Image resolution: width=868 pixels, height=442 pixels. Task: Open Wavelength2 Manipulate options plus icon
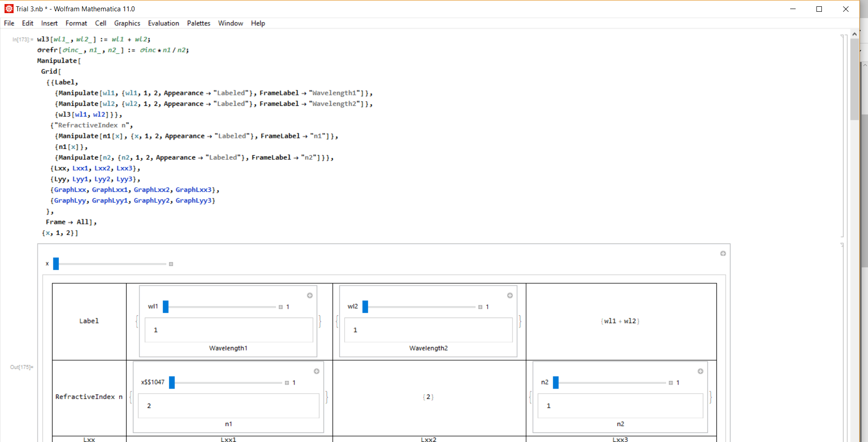510,295
